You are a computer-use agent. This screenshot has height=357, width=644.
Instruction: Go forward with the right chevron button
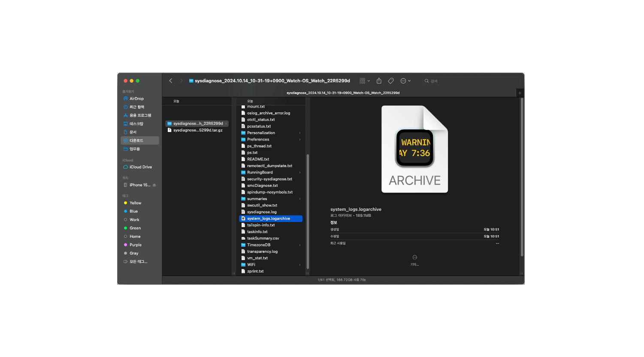(x=181, y=81)
